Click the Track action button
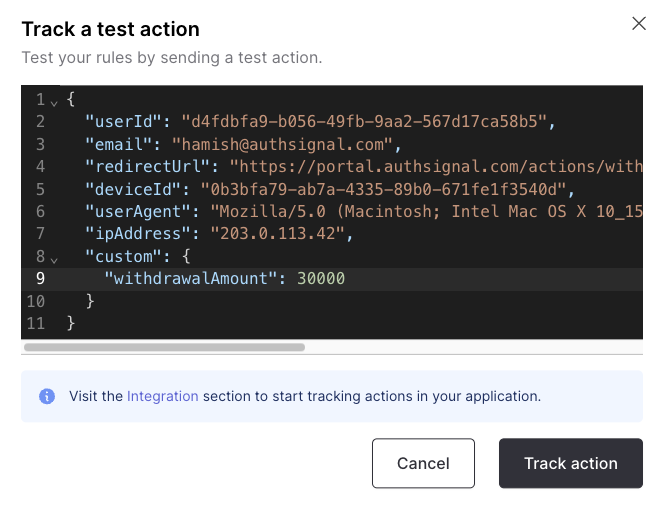This screenshot has width=664, height=509. point(571,463)
